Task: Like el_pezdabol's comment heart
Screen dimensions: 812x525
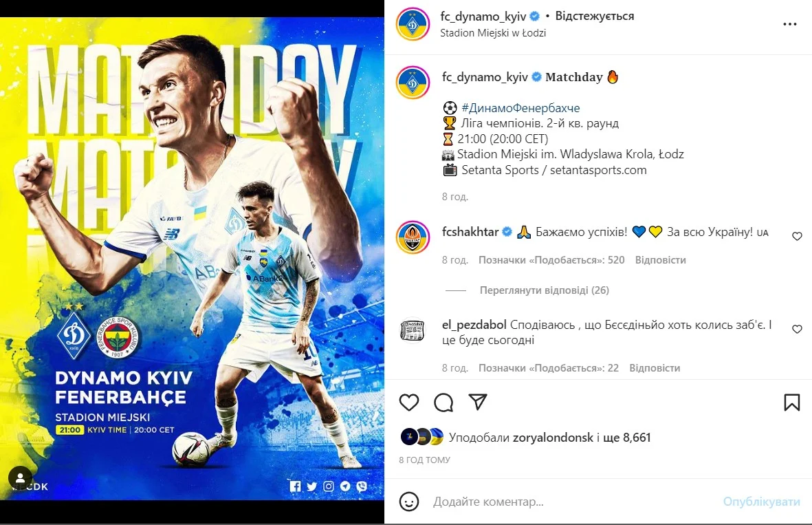Action: click(797, 329)
